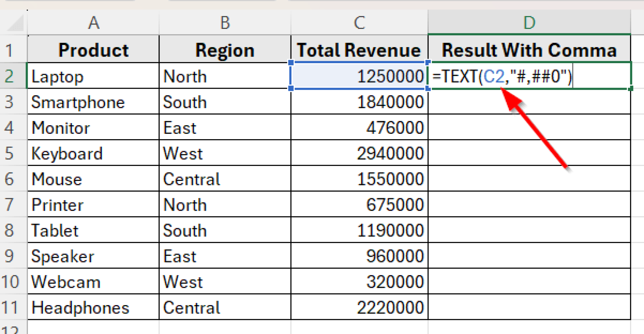Select column C header
Image resolution: width=644 pixels, height=334 pixels.
click(359, 22)
